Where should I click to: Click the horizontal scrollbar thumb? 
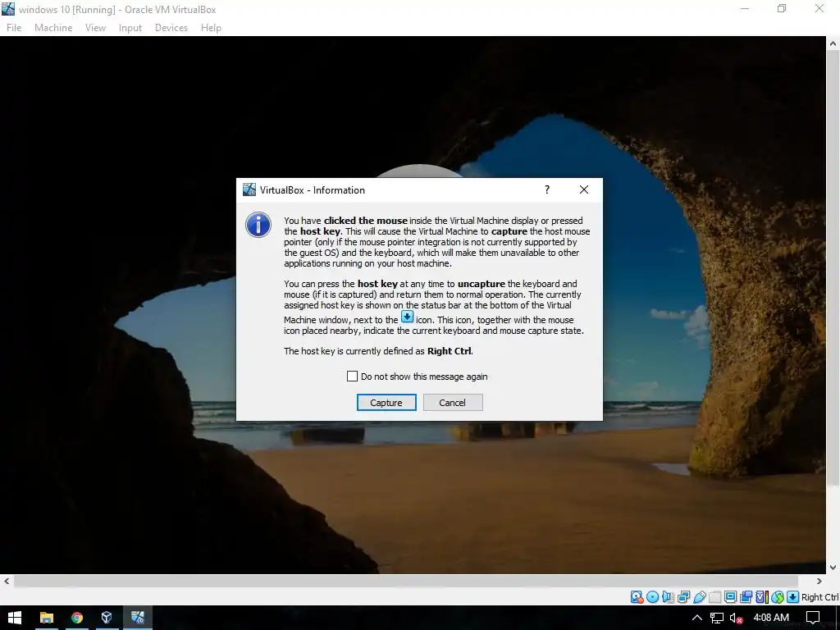[406, 582]
